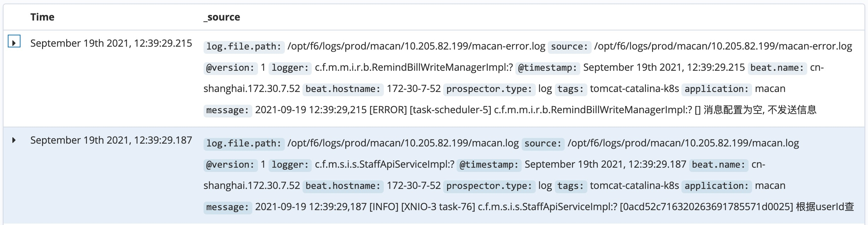
Task: Click the INFO message with StaffApiServiceImpl
Action: tap(555, 207)
